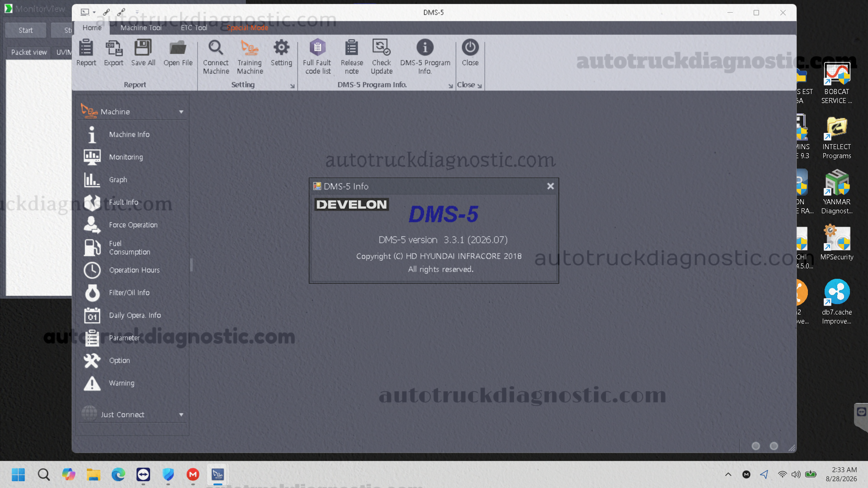Open Windows Start menu

[19, 474]
